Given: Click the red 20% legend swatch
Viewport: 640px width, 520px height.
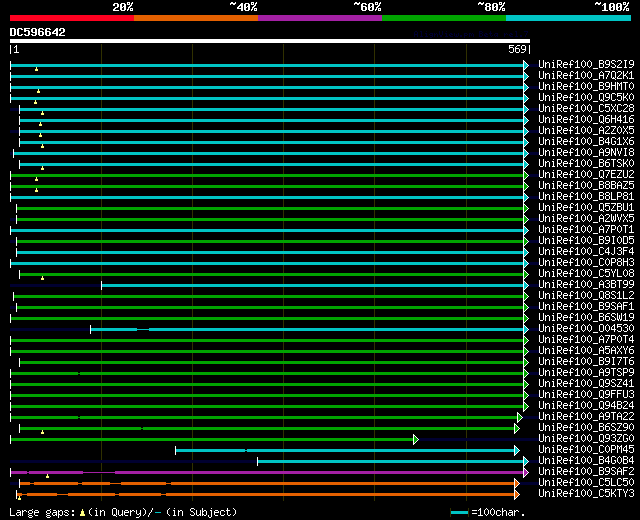Looking at the screenshot, I should (x=72, y=18).
